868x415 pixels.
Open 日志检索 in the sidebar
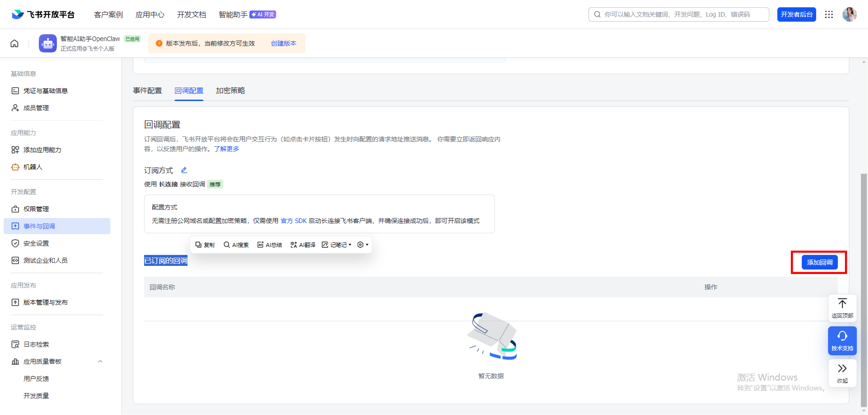pyautogui.click(x=36, y=344)
